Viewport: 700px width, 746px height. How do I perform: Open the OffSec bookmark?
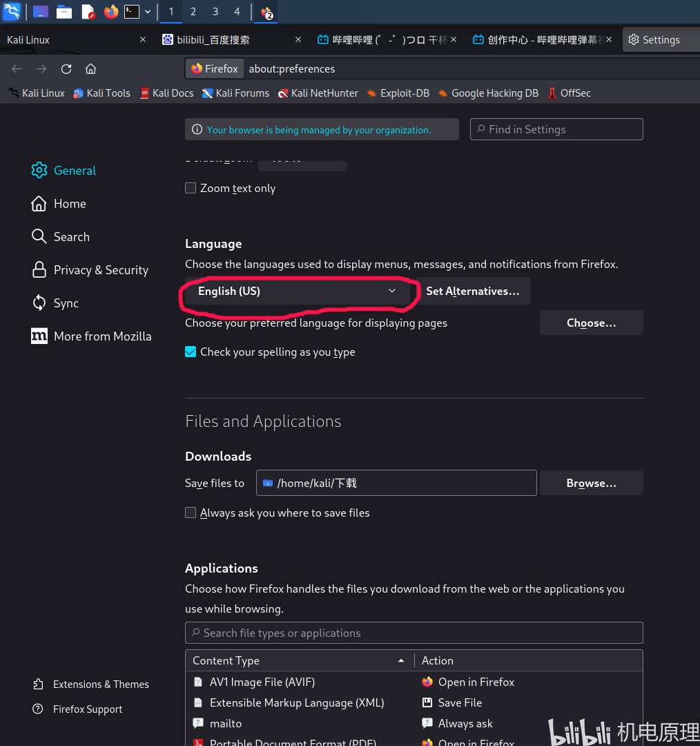click(x=569, y=93)
